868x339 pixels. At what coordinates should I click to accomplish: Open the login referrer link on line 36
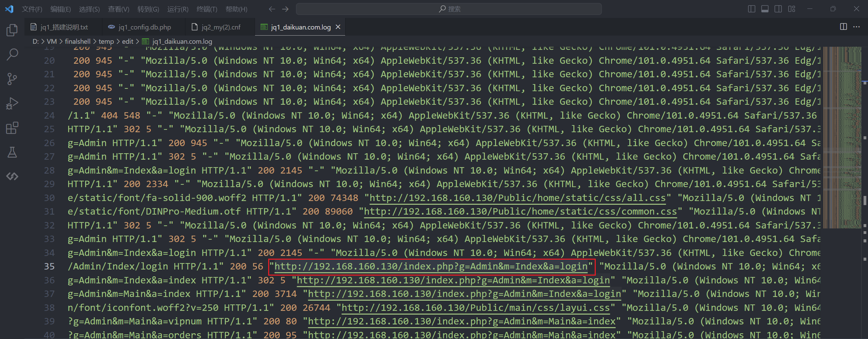pos(453,280)
